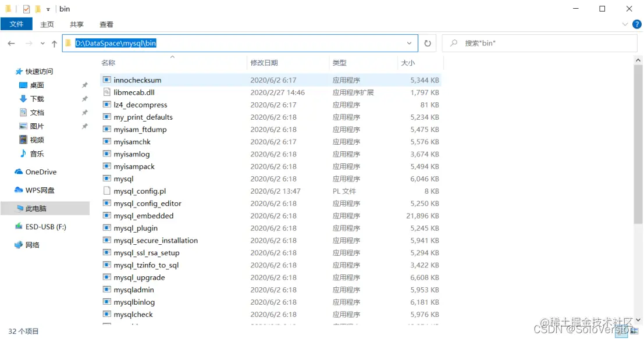644x339 pixels.
Task: Open the 查看 ribbon tab
Action: tap(106, 24)
